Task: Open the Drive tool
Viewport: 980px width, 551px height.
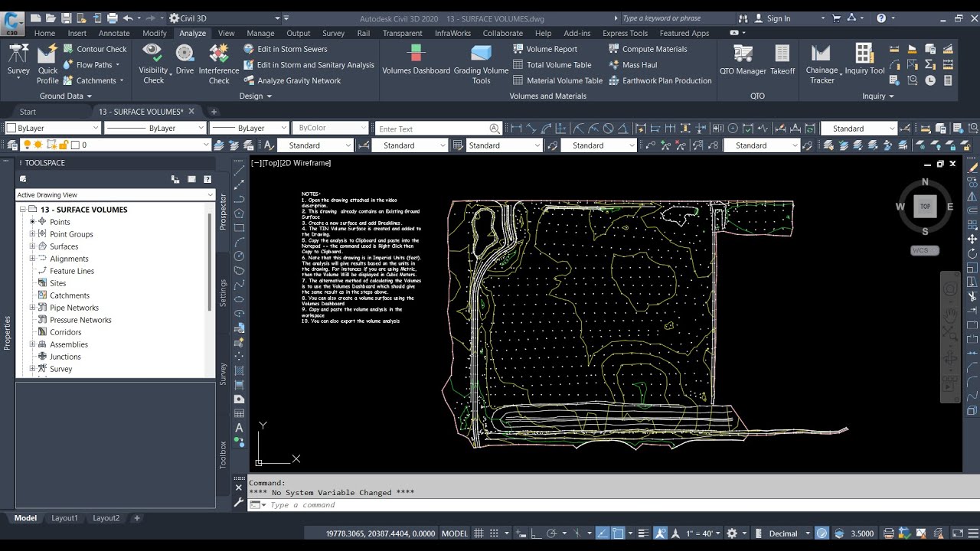Action: coord(185,60)
